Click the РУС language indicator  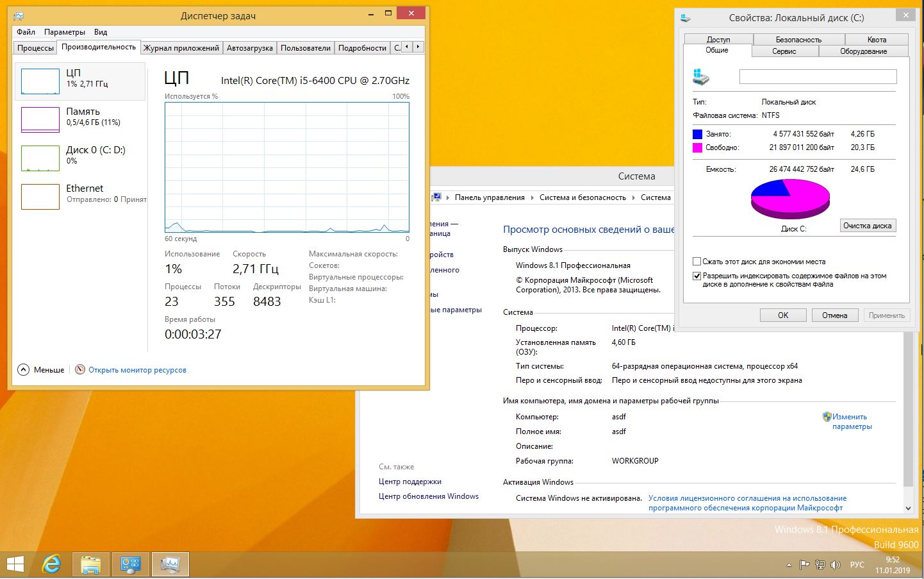pos(857,565)
